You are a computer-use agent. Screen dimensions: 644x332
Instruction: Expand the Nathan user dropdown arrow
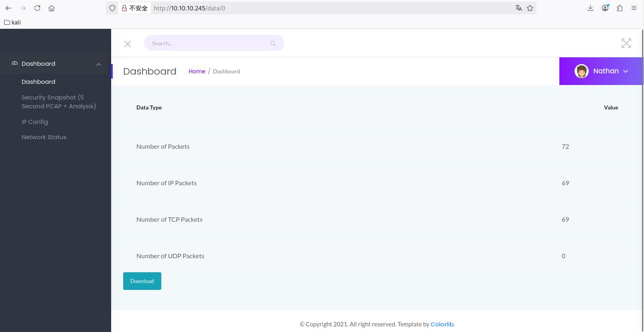(x=626, y=71)
